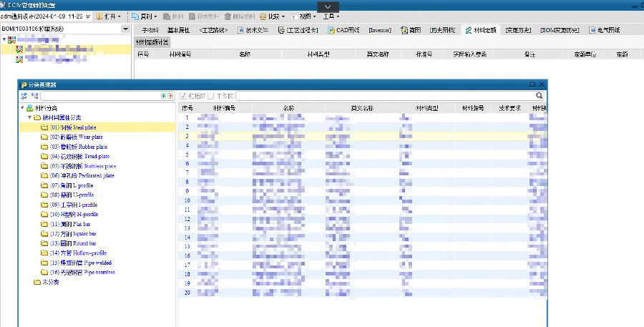Click the orange up-arrow icon in tree search box

pyautogui.click(x=170, y=95)
